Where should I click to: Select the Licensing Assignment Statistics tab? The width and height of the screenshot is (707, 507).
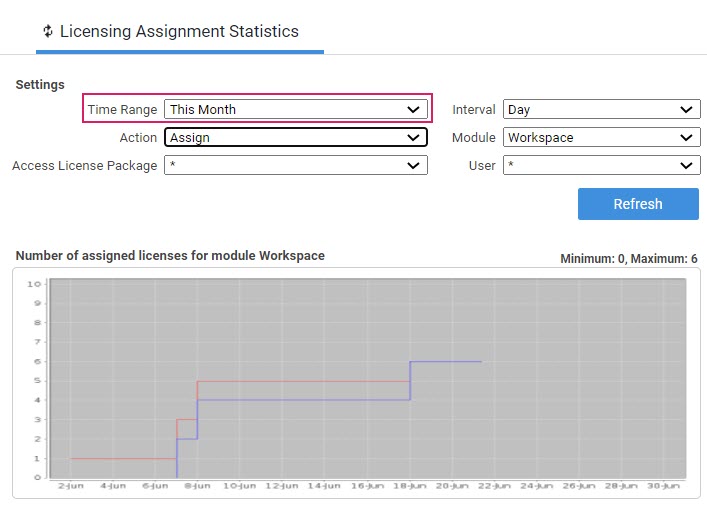click(178, 31)
